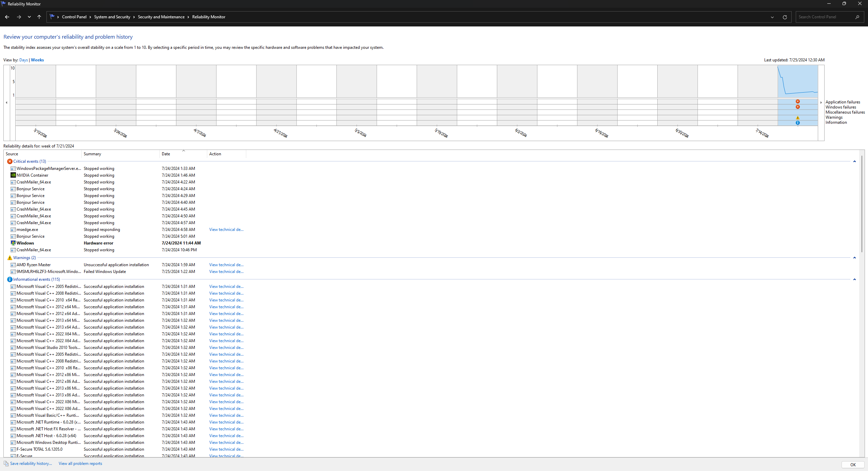Click the warning triangle icon in chart
The height and width of the screenshot is (471, 868).
pos(798,118)
